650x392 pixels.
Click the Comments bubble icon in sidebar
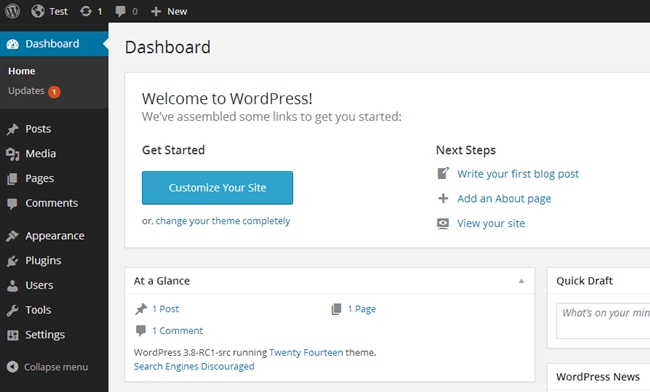point(12,203)
